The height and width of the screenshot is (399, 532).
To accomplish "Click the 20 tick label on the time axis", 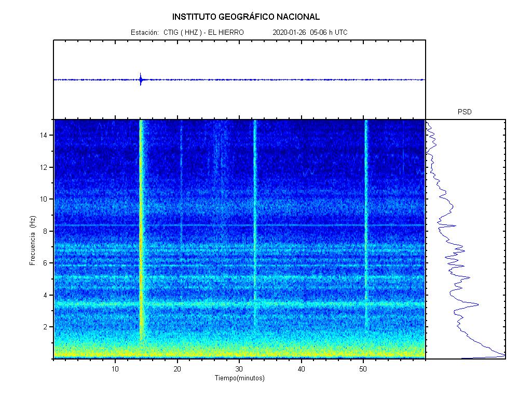I will [177, 369].
